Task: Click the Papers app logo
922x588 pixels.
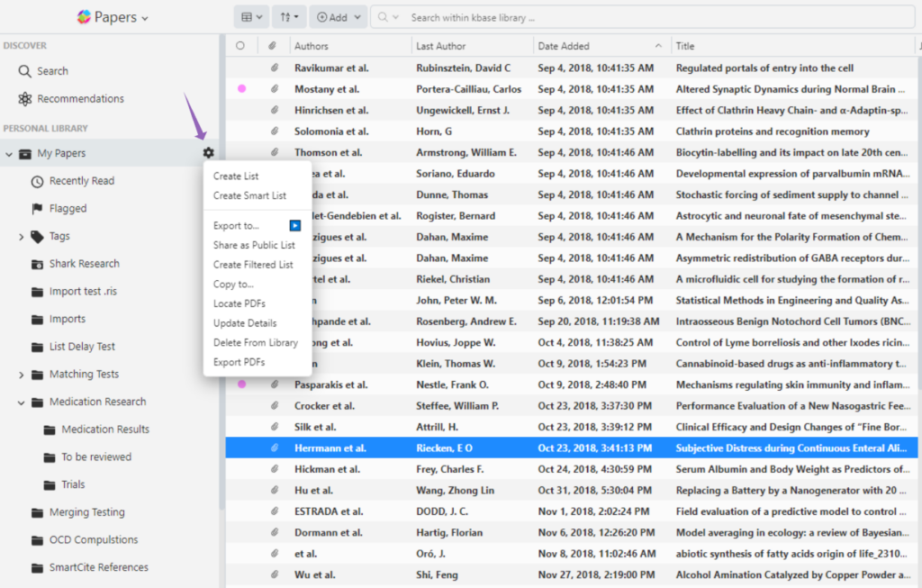Action: (84, 17)
